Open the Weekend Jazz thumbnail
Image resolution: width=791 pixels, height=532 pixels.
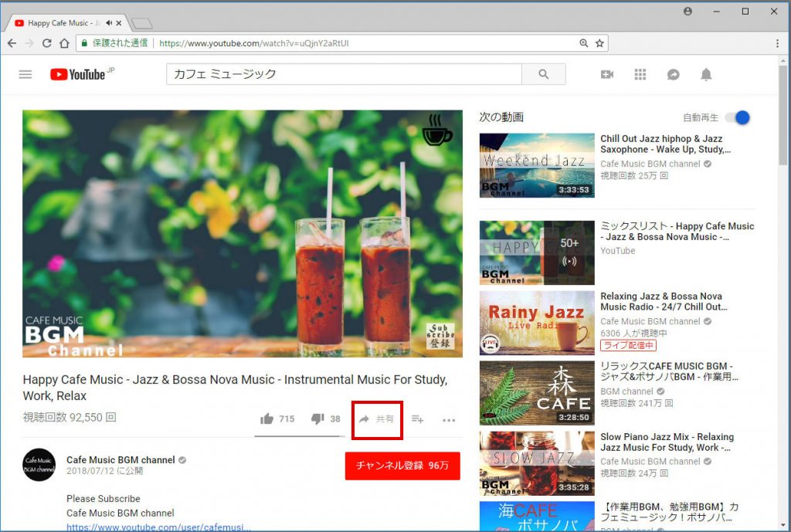click(x=537, y=165)
